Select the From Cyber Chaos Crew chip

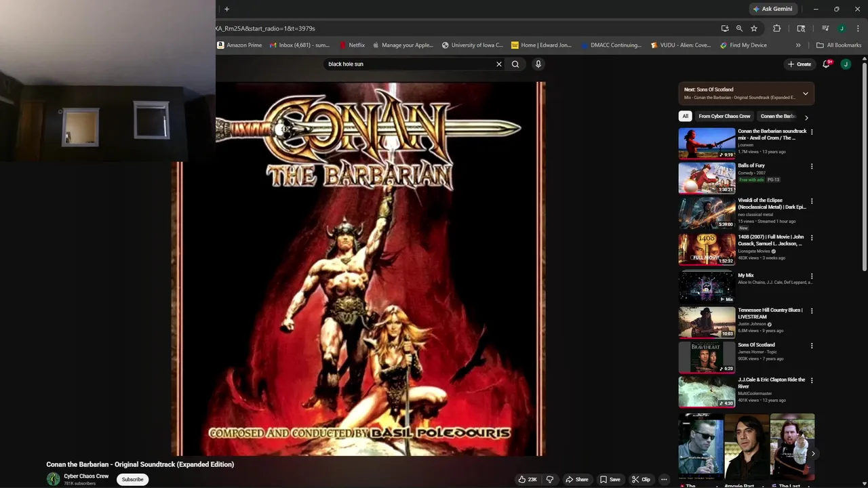(724, 116)
